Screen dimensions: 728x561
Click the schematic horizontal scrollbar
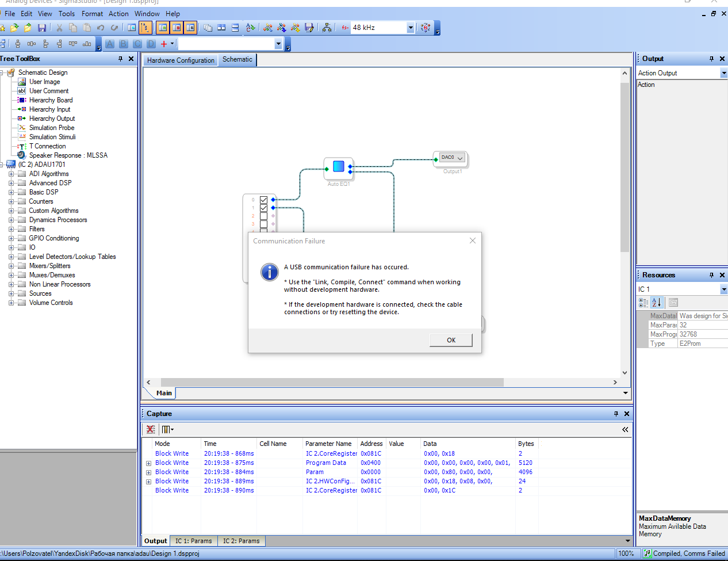point(332,383)
